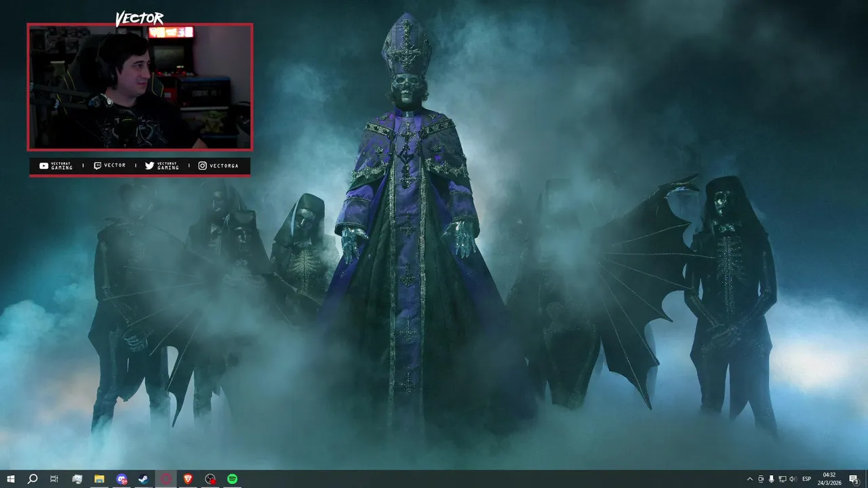The width and height of the screenshot is (868, 488).
Task: Open taskbar Search magnifier
Action: point(32,479)
